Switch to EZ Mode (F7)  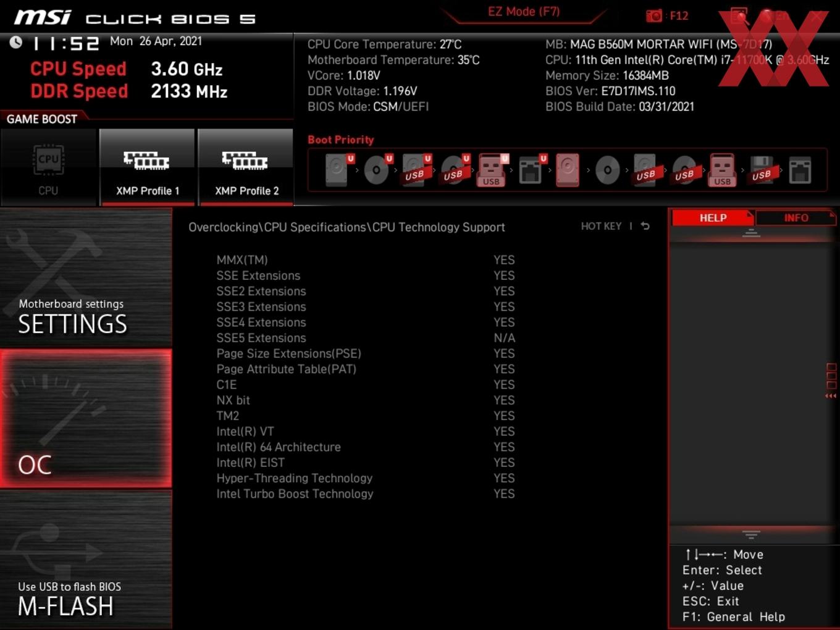pyautogui.click(x=524, y=11)
